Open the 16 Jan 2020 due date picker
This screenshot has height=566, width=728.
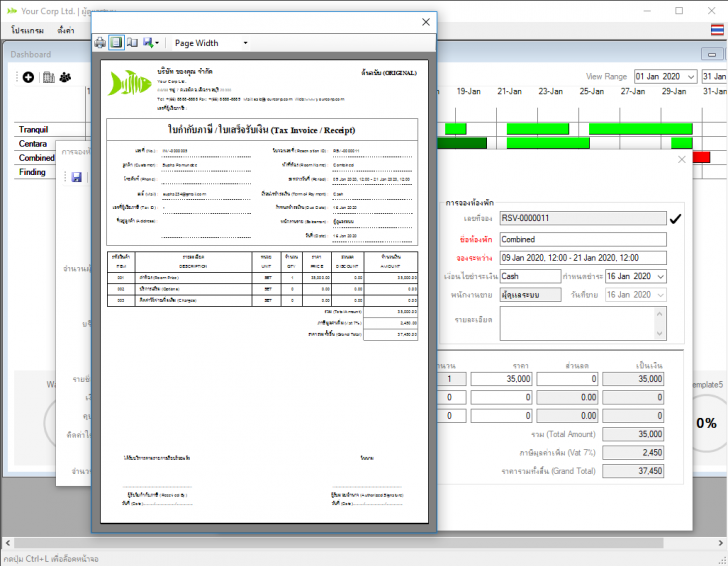[x=659, y=276]
